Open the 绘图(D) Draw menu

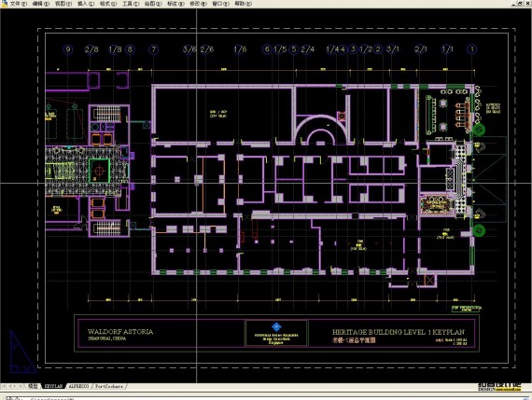(153, 4)
